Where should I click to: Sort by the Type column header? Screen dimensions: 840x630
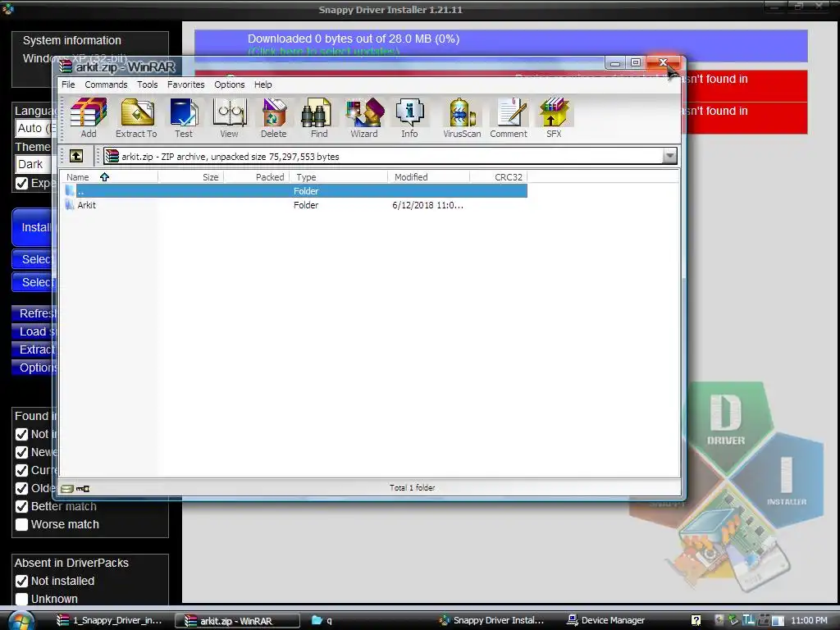[x=339, y=177]
